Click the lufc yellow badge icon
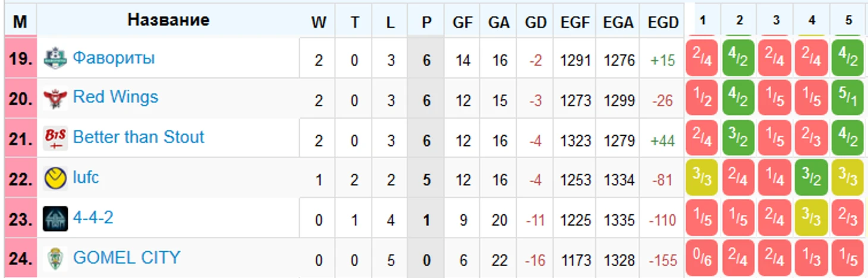The height and width of the screenshot is (278, 868). point(56,178)
